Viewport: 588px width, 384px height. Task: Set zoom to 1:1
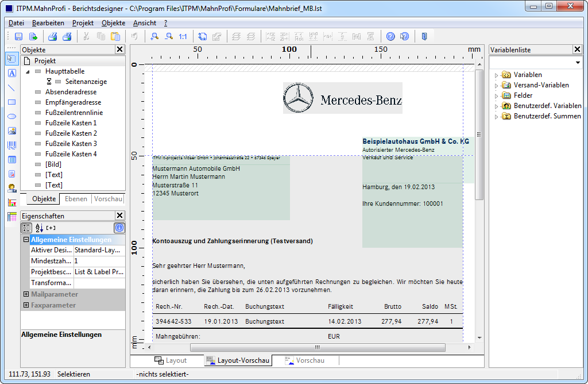[183, 36]
